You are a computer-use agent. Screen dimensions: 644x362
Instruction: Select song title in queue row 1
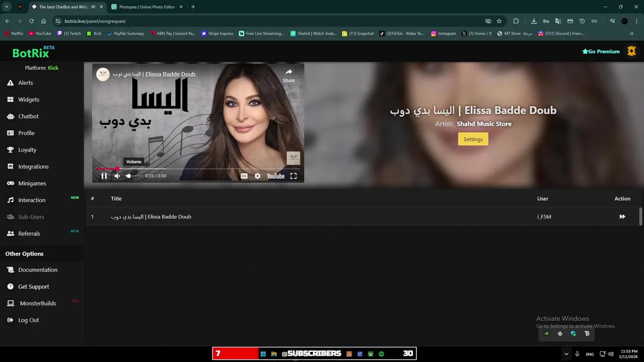pyautogui.click(x=151, y=217)
